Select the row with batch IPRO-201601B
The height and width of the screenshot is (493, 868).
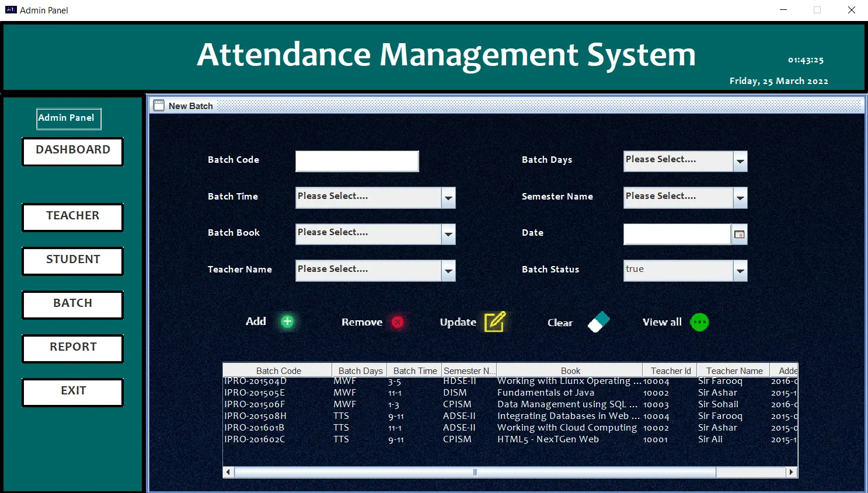click(510, 428)
